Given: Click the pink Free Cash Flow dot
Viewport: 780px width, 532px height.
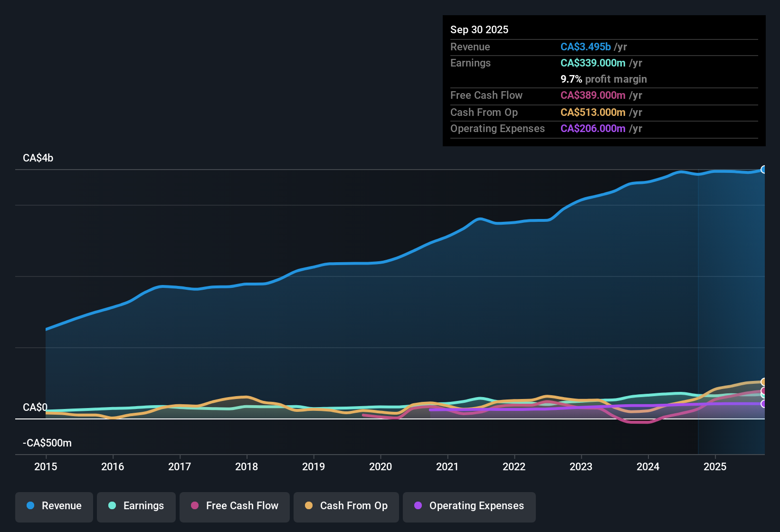Looking at the screenshot, I should point(195,505).
